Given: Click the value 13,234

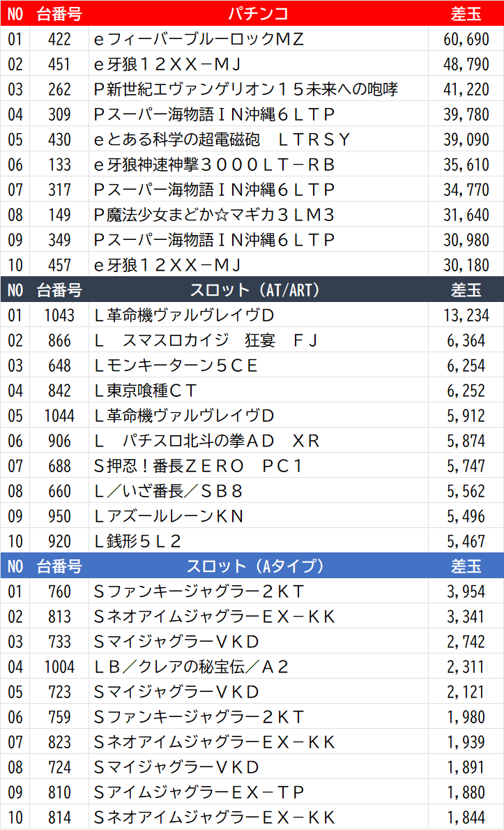Looking at the screenshot, I should pyautogui.click(x=466, y=315).
